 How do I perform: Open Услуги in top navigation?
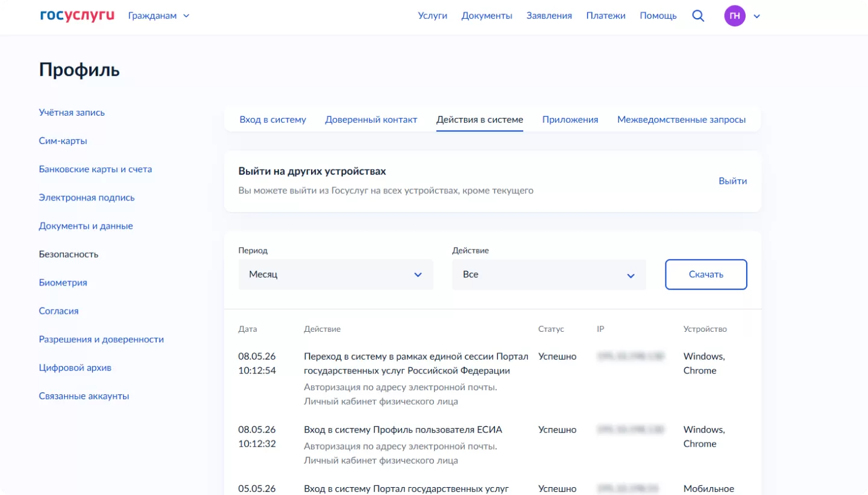point(432,16)
